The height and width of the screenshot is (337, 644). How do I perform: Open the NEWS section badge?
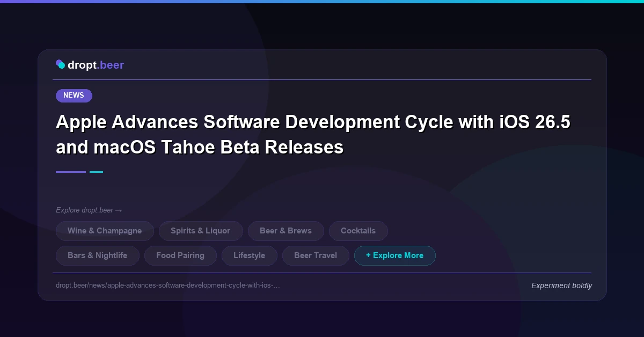[x=74, y=96]
